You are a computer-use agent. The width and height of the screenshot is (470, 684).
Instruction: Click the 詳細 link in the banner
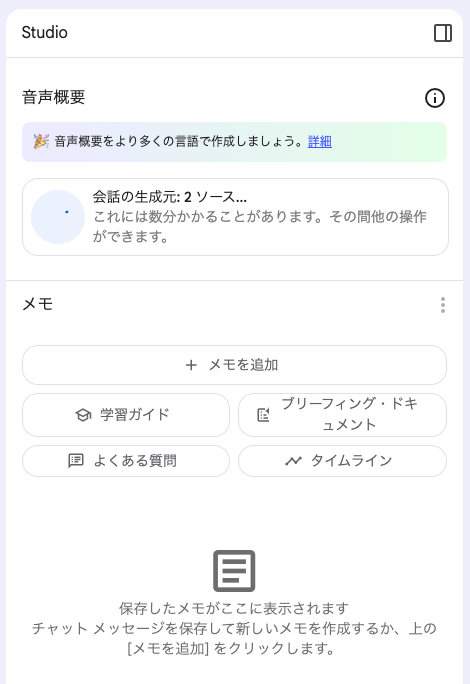point(319,142)
